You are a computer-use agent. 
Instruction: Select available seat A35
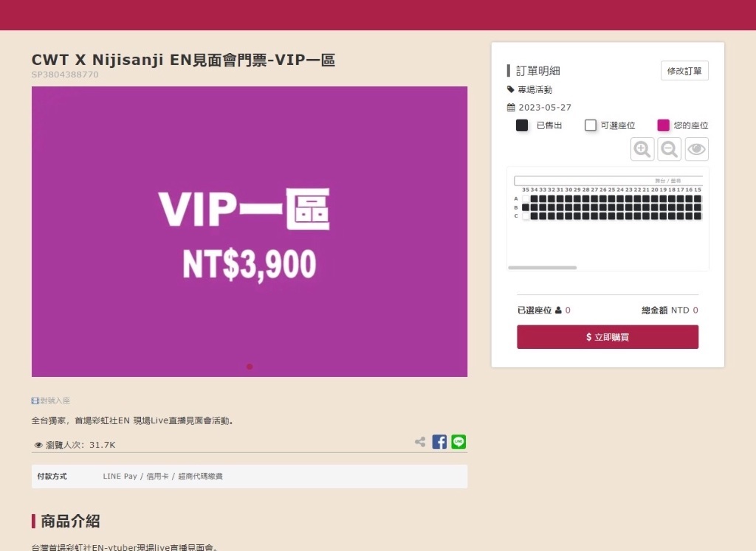pyautogui.click(x=526, y=198)
